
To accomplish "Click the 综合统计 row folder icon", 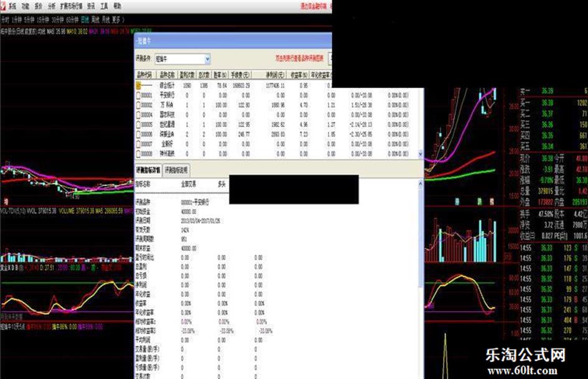I will click(139, 85).
